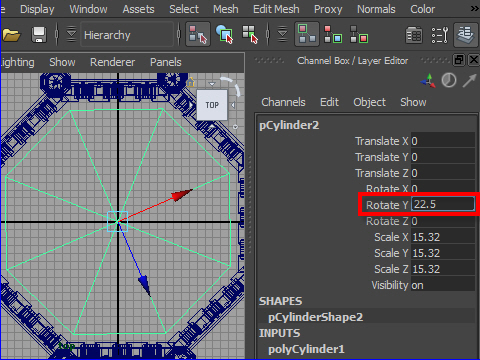Toggle the Attribute Editor icon
This screenshot has height=360, width=480.
point(414,35)
